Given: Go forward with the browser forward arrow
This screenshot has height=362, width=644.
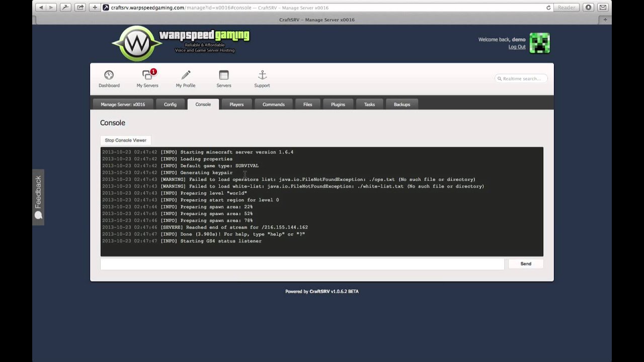Looking at the screenshot, I should click(51, 8).
